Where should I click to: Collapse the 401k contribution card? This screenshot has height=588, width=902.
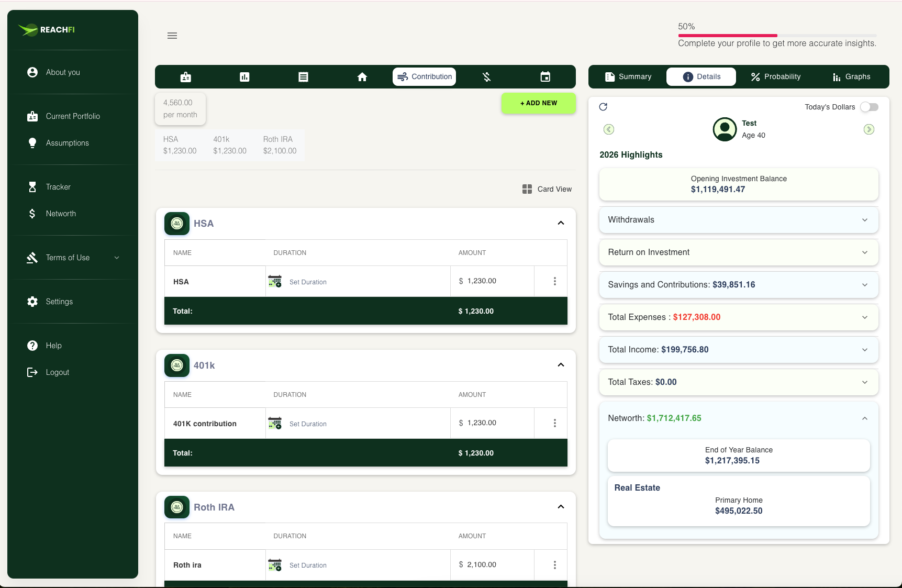tap(561, 365)
